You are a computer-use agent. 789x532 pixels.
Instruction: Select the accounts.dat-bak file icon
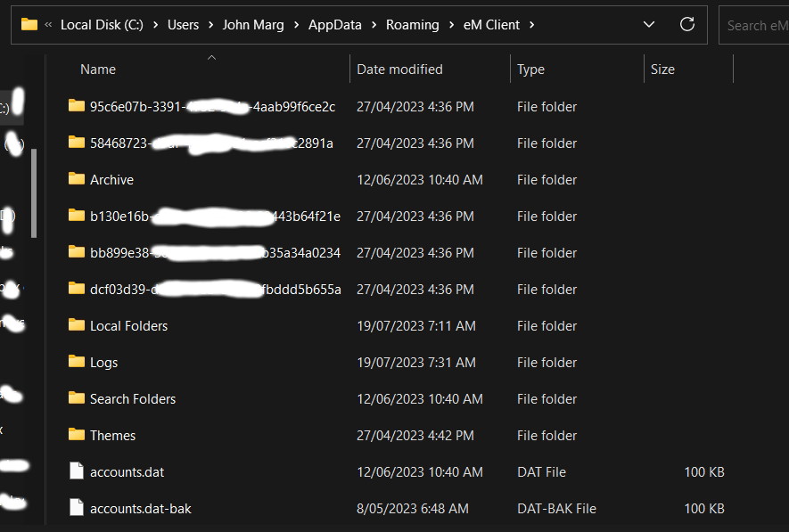(x=77, y=507)
